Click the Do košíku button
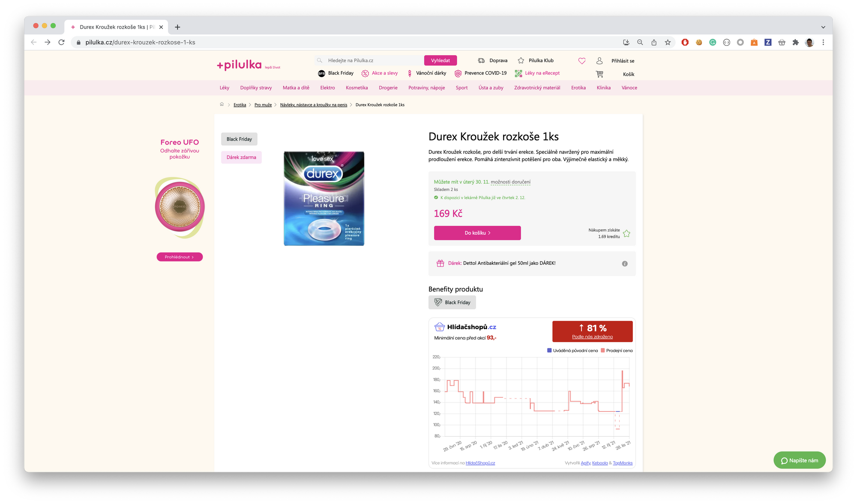Image resolution: width=857 pixels, height=504 pixels. coord(477,233)
